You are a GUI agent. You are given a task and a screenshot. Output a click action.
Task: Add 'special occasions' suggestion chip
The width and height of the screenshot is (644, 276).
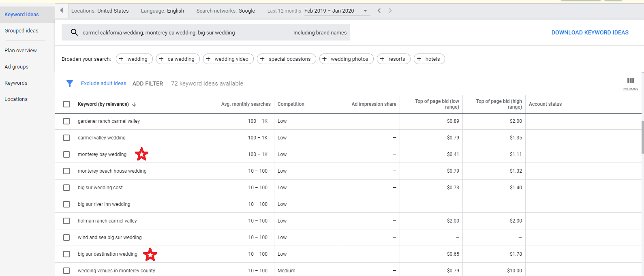tap(286, 59)
